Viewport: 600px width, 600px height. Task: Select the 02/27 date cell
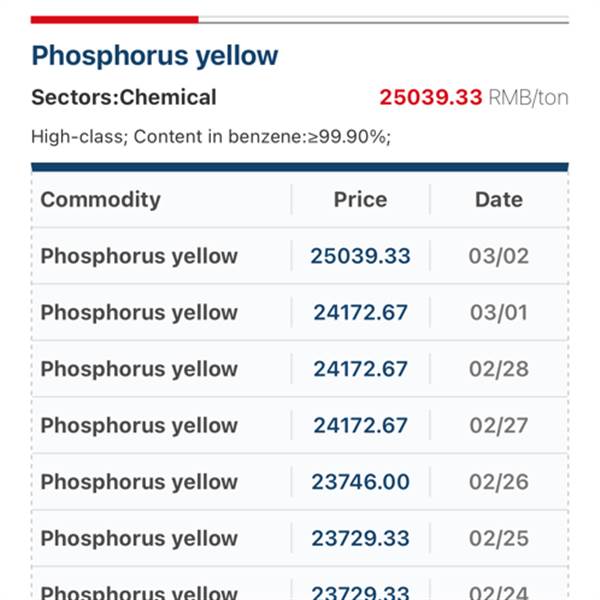pyautogui.click(x=499, y=426)
